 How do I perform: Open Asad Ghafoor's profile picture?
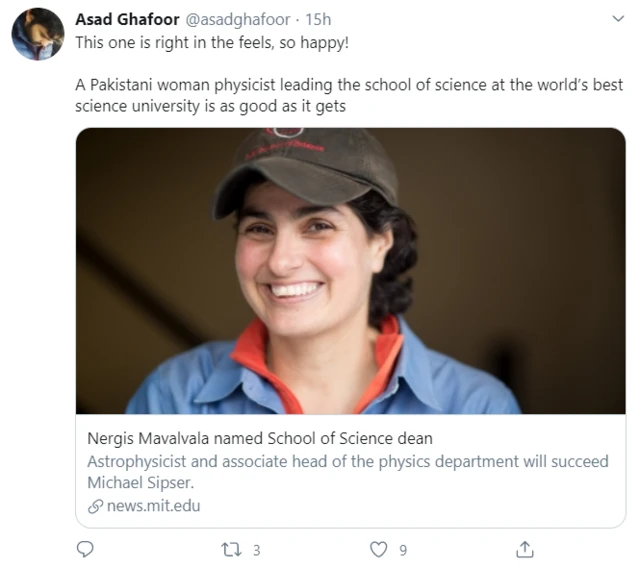tap(37, 35)
